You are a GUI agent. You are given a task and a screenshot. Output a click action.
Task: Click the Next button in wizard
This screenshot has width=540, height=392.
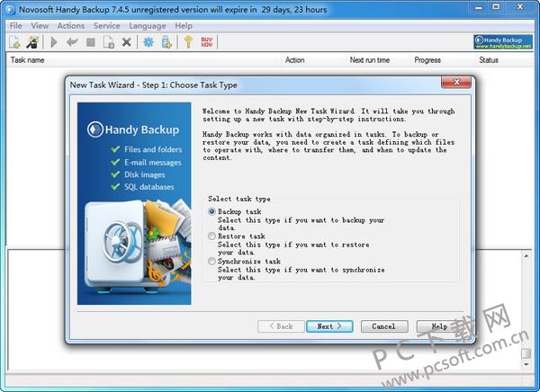tap(329, 326)
